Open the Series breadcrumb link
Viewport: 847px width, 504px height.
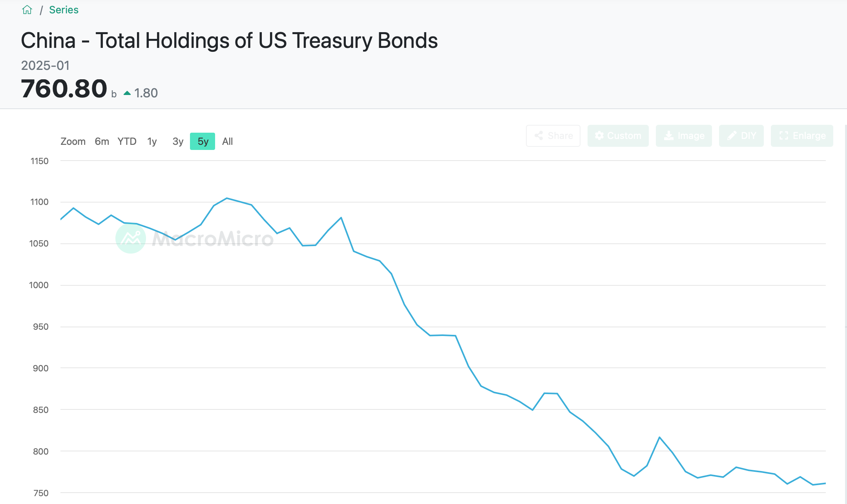(64, 10)
